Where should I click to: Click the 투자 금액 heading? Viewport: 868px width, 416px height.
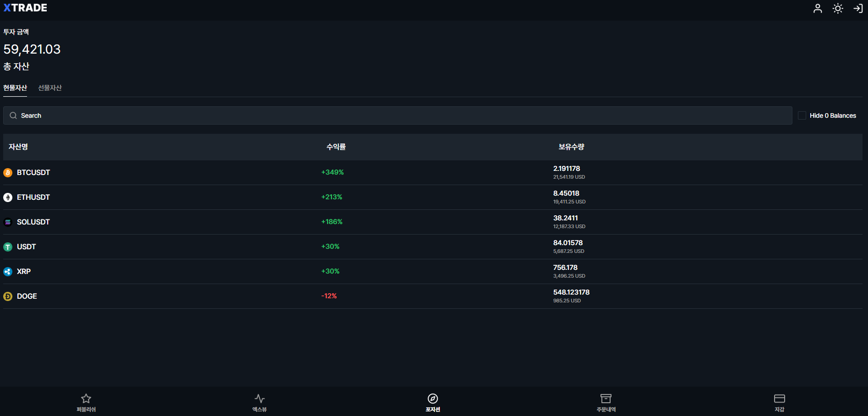click(16, 32)
